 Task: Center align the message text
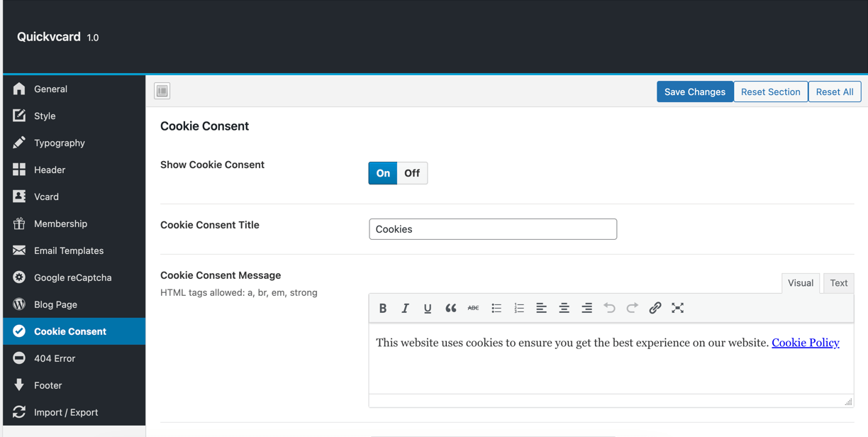[564, 308]
